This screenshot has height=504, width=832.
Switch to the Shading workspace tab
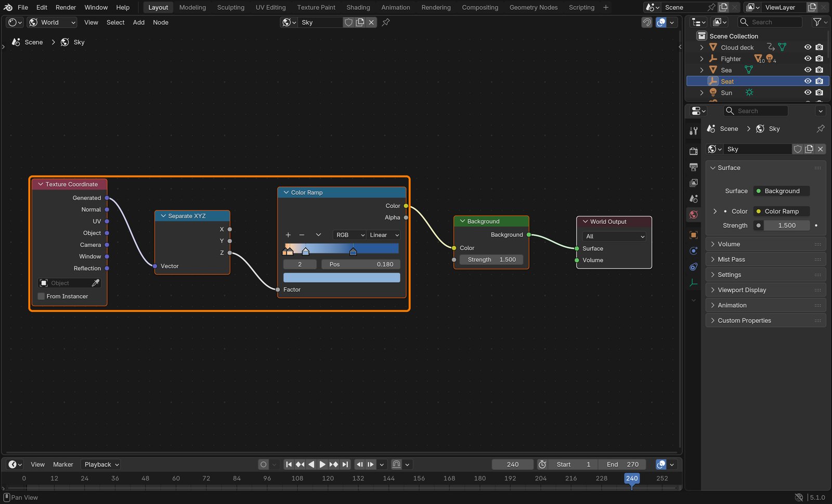tap(358, 7)
